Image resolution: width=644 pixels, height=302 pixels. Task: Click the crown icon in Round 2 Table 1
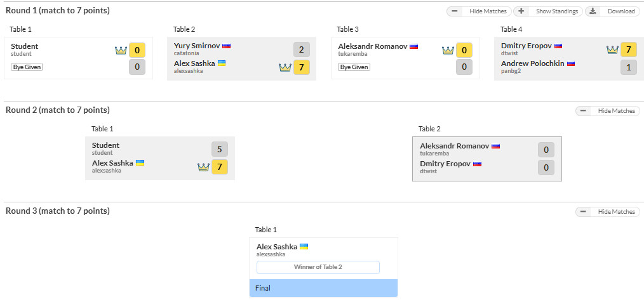(x=203, y=167)
